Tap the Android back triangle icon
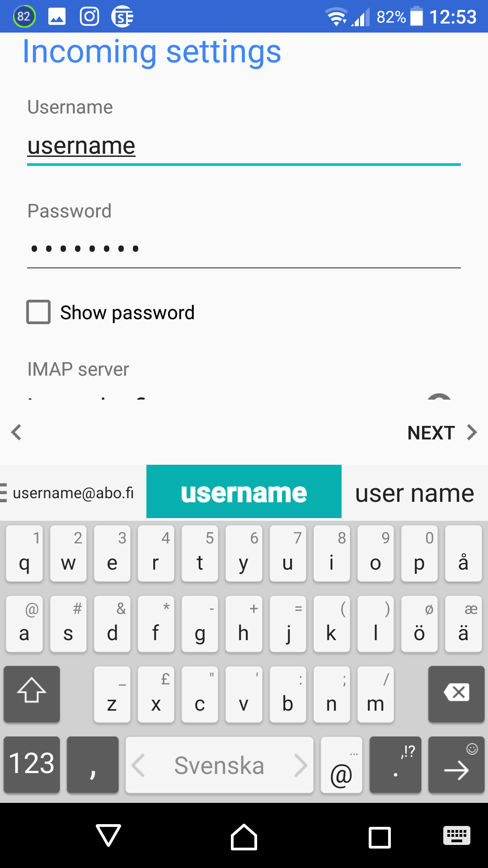 [x=108, y=835]
